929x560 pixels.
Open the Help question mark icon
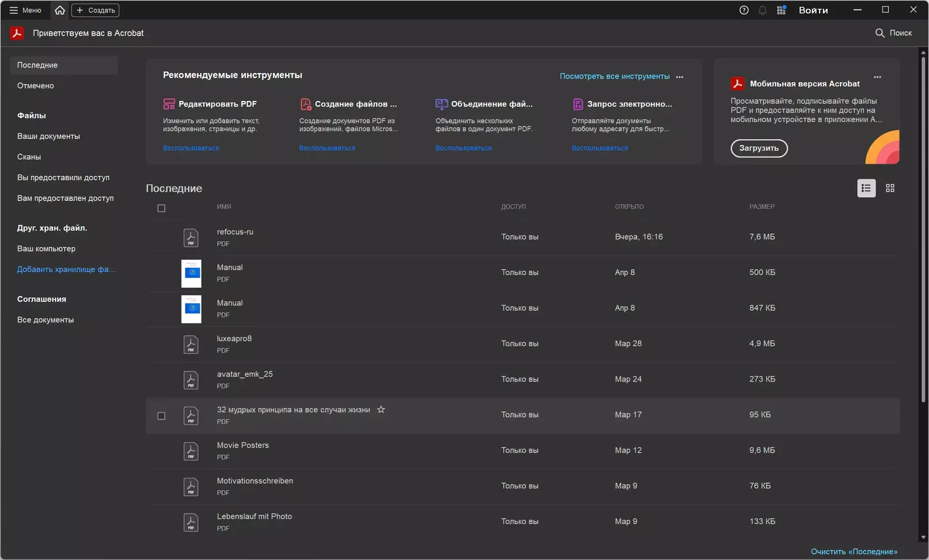click(x=744, y=10)
